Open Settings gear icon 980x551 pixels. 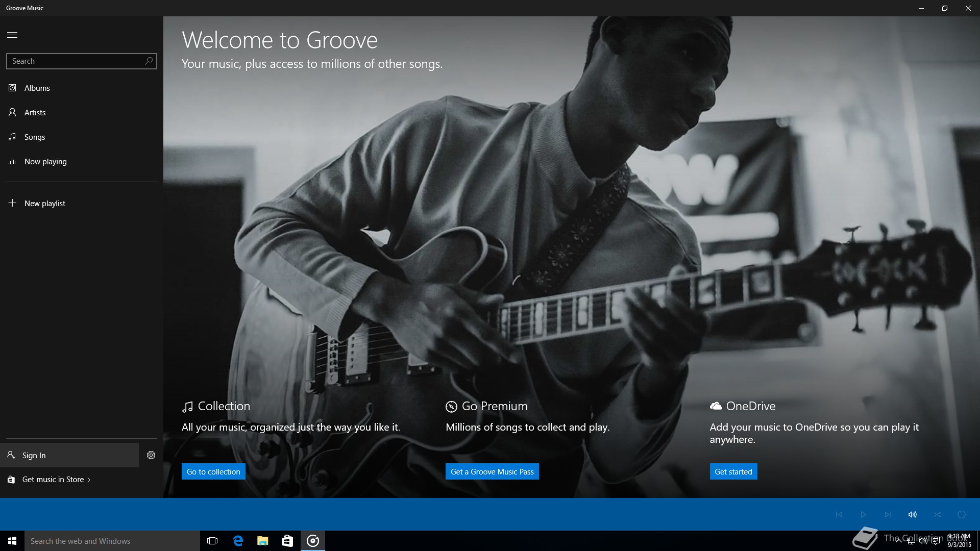point(151,455)
